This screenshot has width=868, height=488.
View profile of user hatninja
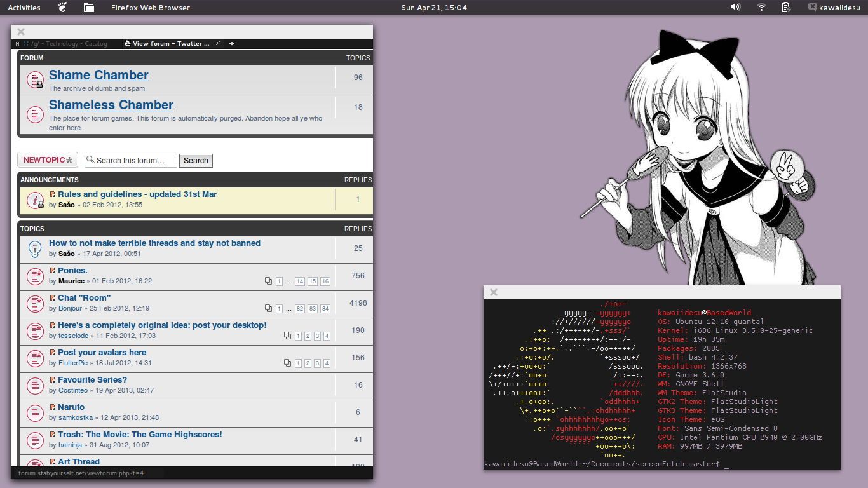coord(71,445)
